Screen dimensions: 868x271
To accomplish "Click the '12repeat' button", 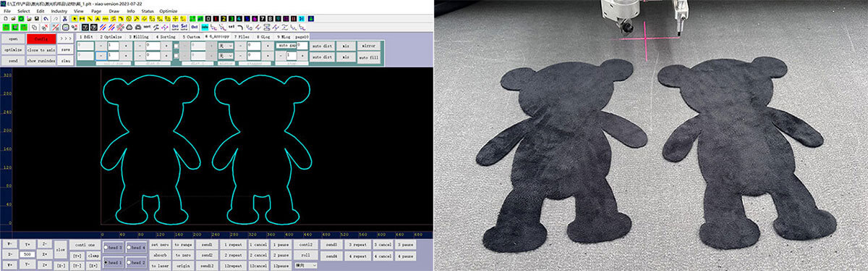I will (x=233, y=266).
